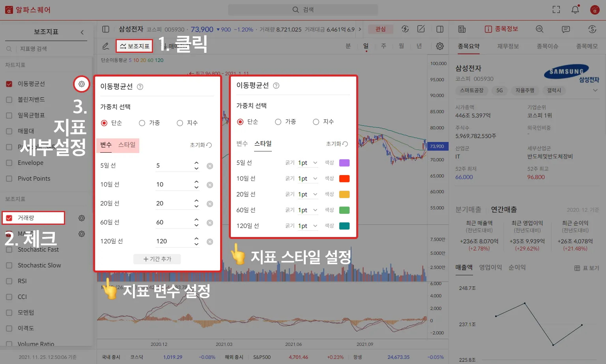606x364 pixels.
Task: Select 가중 weighting in the variables popup
Action: [142, 123]
